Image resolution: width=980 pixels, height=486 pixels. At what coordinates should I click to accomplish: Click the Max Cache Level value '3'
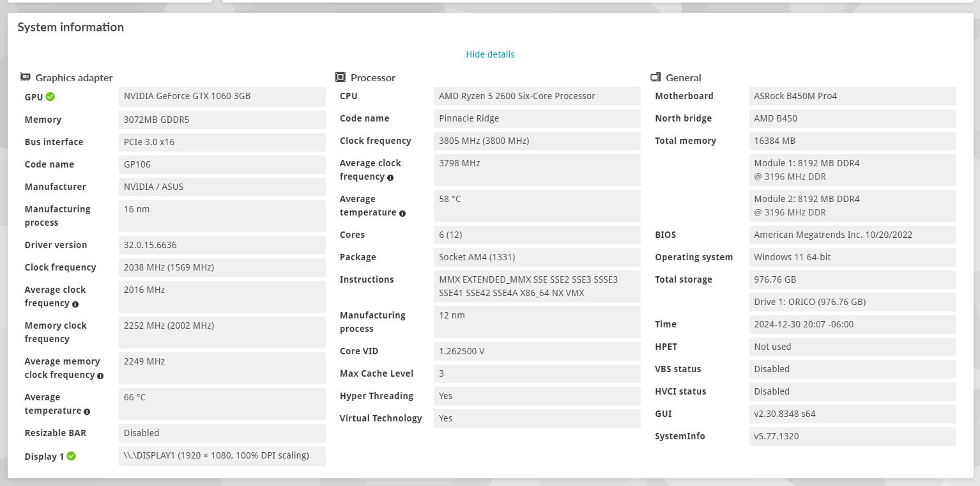[x=537, y=373]
